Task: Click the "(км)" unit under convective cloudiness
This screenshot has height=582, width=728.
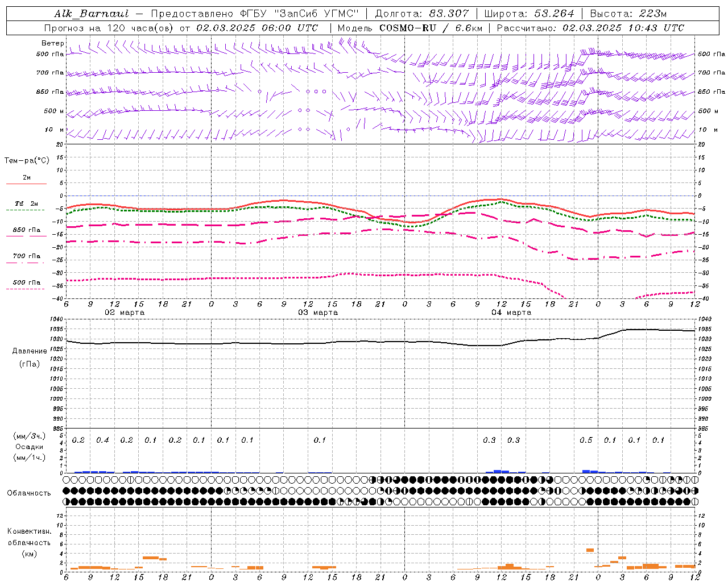Action: (x=29, y=554)
